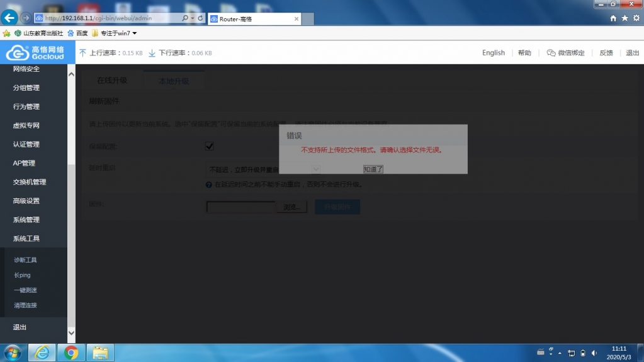Show hidden tray icons arrow
The height and width of the screenshot is (362, 644).
560,353
